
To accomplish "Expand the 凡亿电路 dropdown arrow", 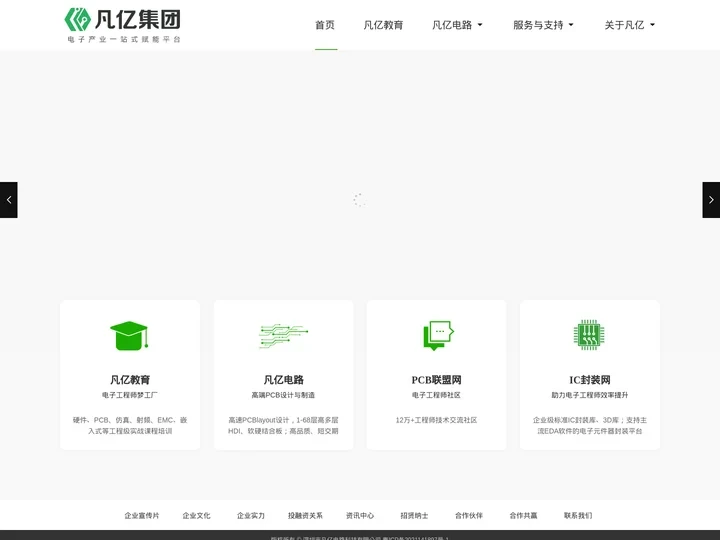I will point(480,25).
